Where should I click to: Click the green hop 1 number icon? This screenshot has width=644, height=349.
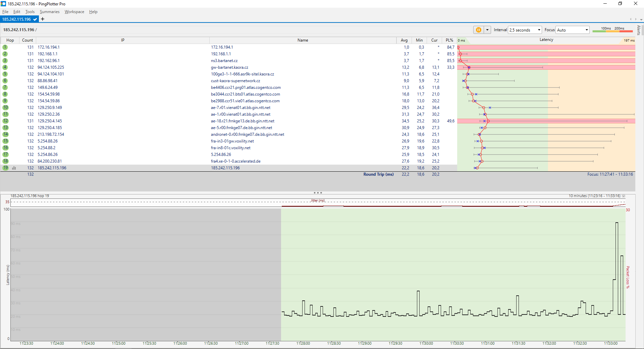pos(5,47)
